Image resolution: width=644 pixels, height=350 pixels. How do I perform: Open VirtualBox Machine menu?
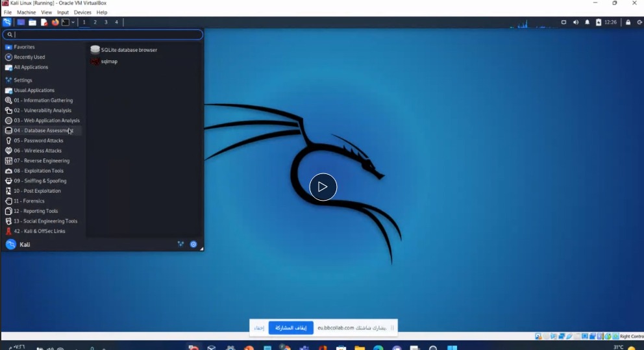tap(26, 12)
